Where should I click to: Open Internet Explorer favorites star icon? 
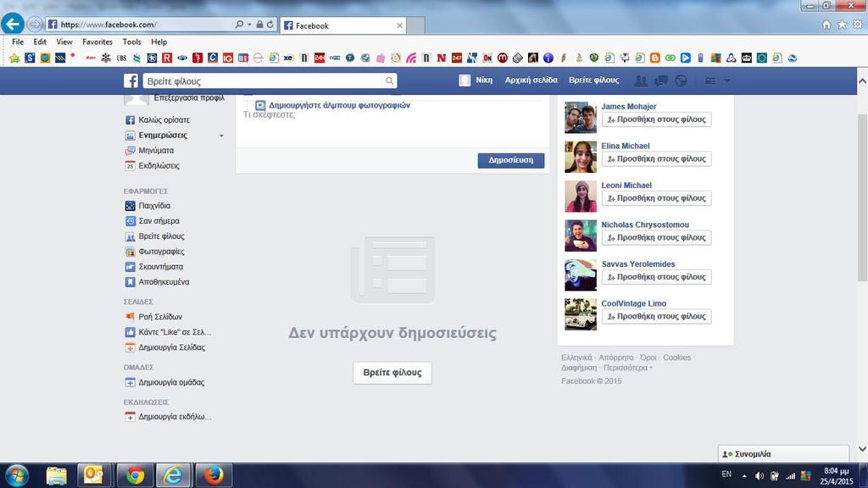coord(842,25)
